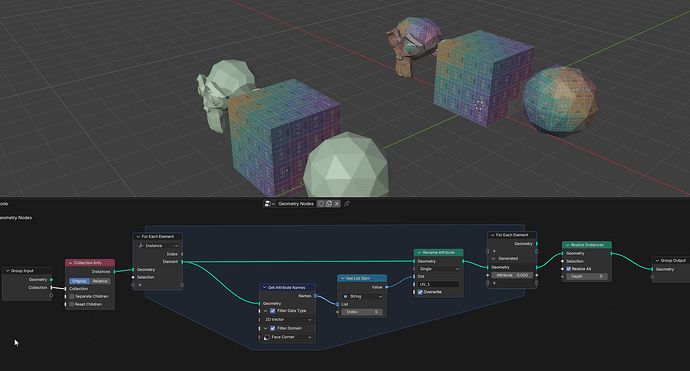Toggle the Realize All checkbox
Screen dimensions: 690x371
click(x=569, y=269)
